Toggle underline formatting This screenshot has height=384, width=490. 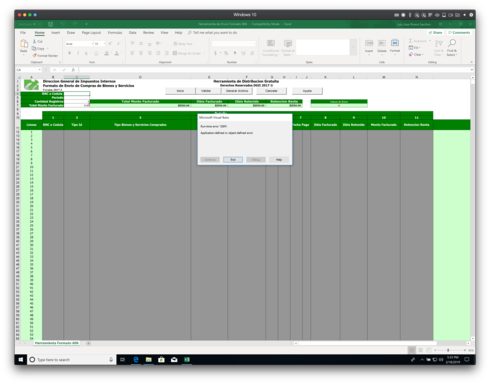86,53
